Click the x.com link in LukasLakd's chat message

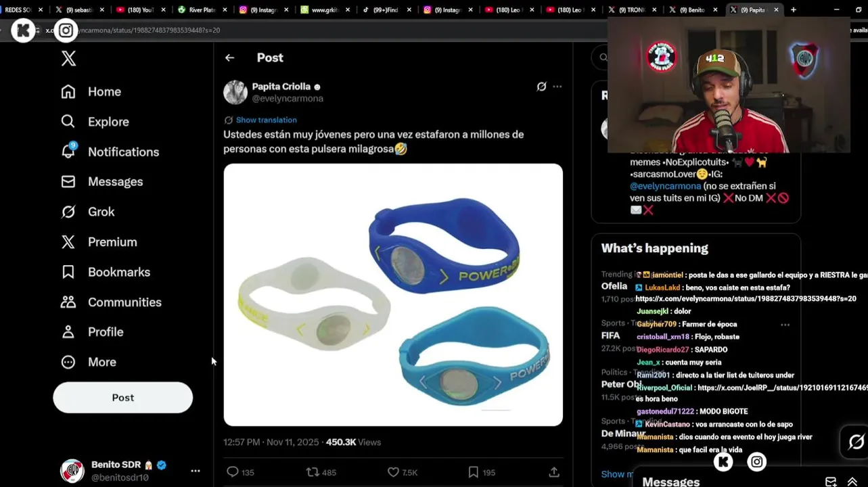pyautogui.click(x=746, y=299)
